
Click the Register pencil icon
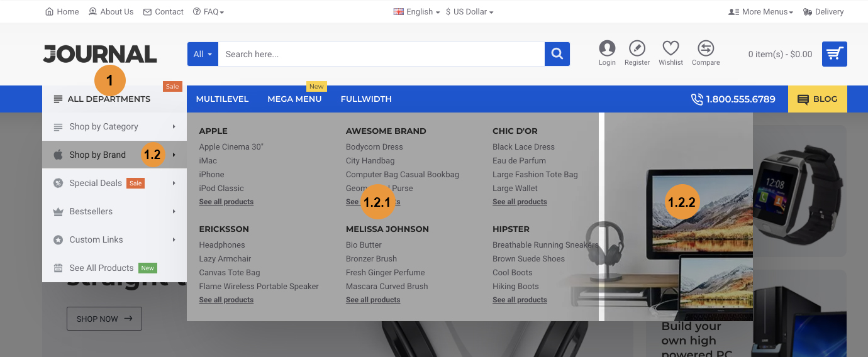(x=637, y=48)
